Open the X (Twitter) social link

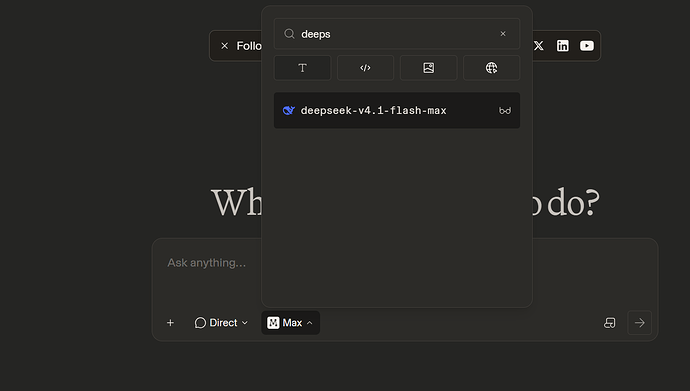click(x=539, y=46)
